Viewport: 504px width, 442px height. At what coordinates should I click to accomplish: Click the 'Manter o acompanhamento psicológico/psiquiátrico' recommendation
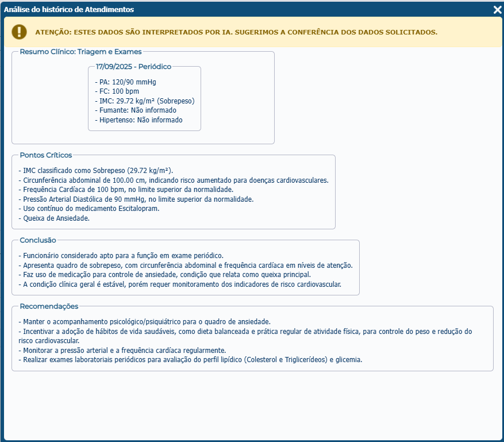144,322
